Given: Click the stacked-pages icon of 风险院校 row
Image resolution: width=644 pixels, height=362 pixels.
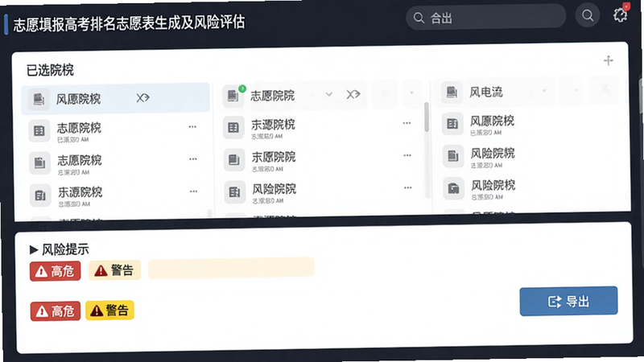Looking at the screenshot, I should 453,156.
